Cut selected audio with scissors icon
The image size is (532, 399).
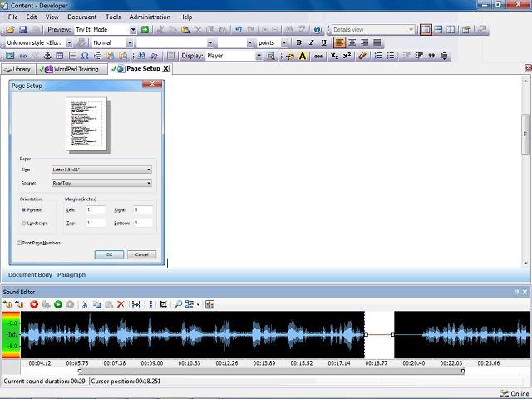(85, 305)
